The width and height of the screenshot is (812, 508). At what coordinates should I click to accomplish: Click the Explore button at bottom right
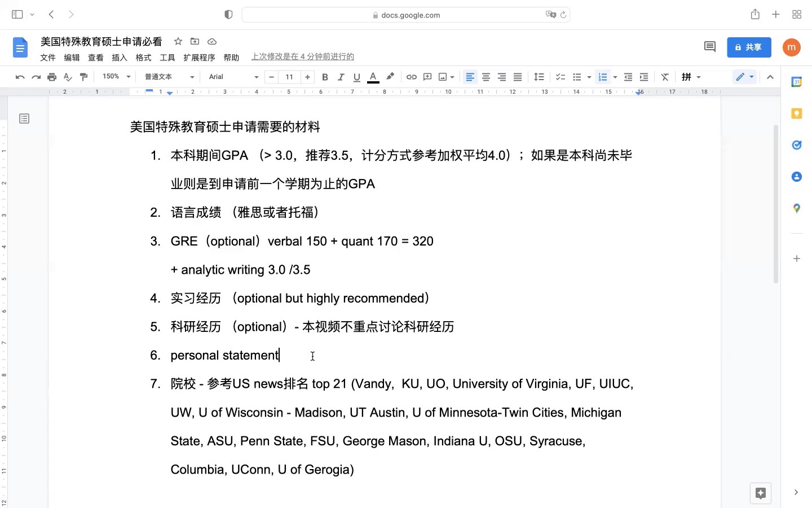click(x=761, y=493)
